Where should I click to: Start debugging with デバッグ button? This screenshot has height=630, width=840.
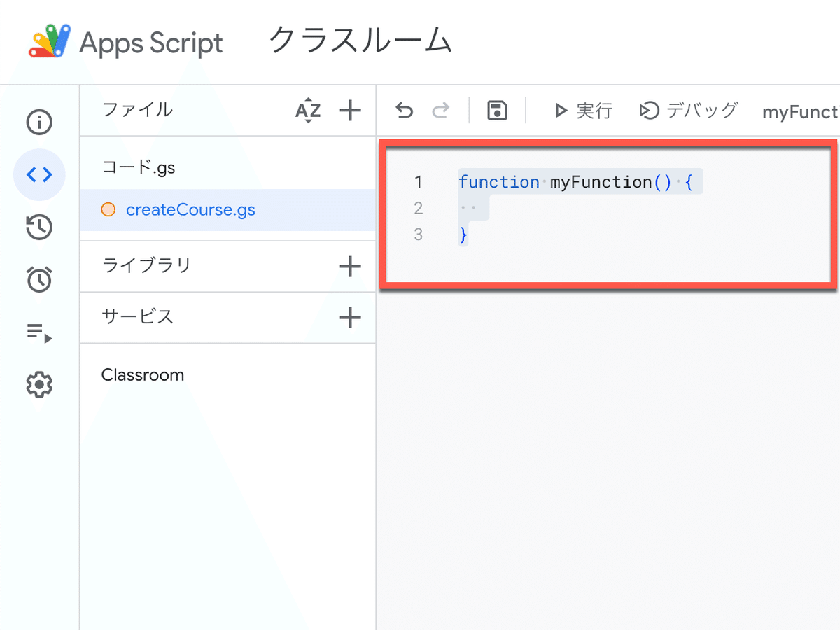tap(689, 111)
